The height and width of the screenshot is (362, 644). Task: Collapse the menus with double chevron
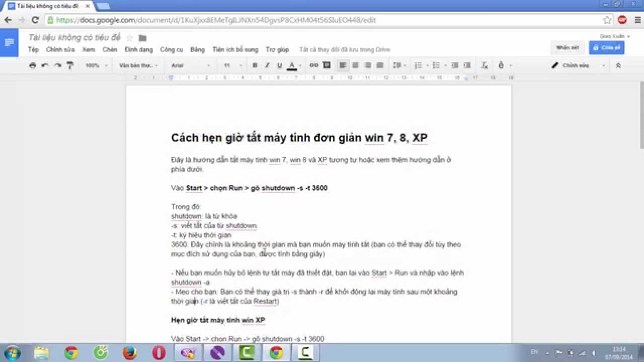[x=618, y=65]
